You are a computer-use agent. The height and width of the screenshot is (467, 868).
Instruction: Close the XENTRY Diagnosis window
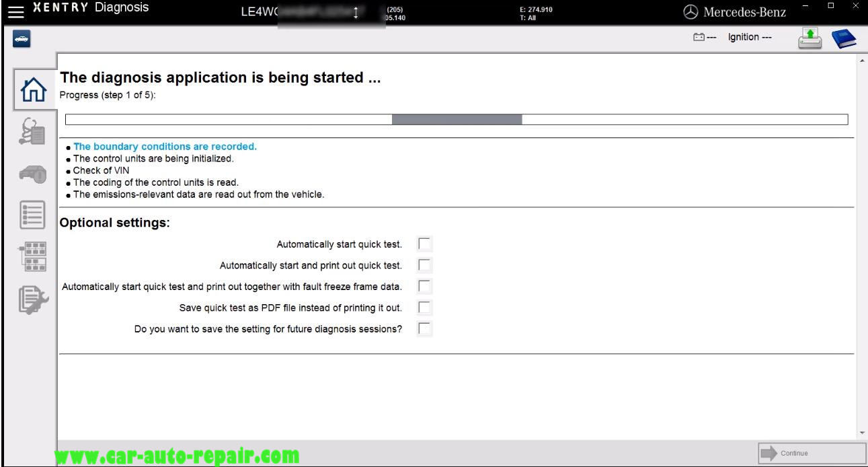pyautogui.click(x=856, y=5)
